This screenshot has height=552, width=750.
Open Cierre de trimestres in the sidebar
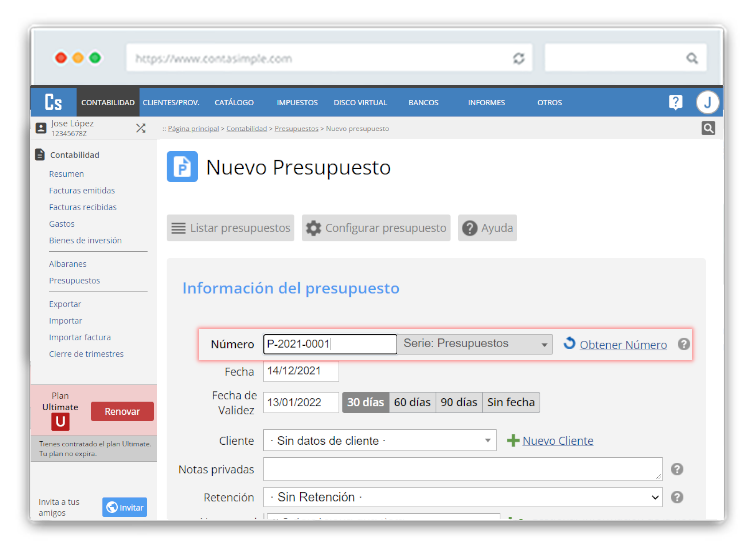pos(86,354)
